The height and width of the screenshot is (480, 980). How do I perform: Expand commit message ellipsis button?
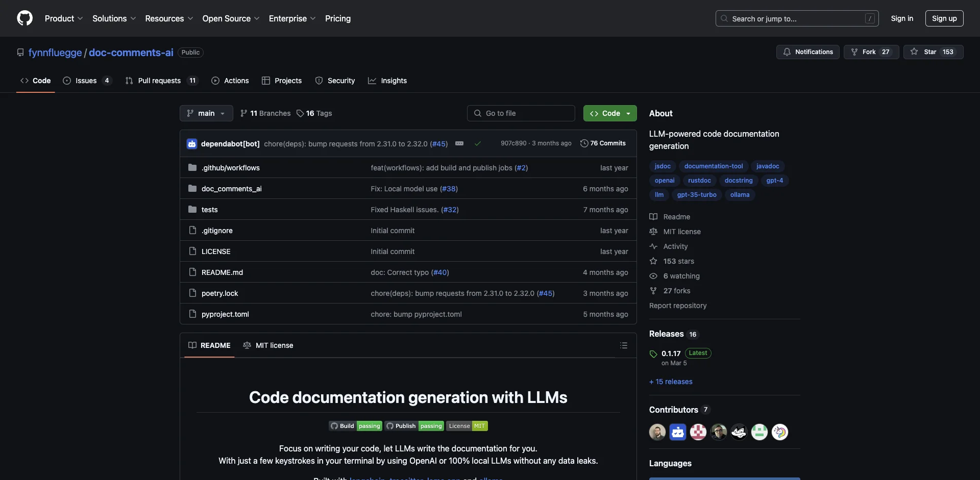(459, 143)
